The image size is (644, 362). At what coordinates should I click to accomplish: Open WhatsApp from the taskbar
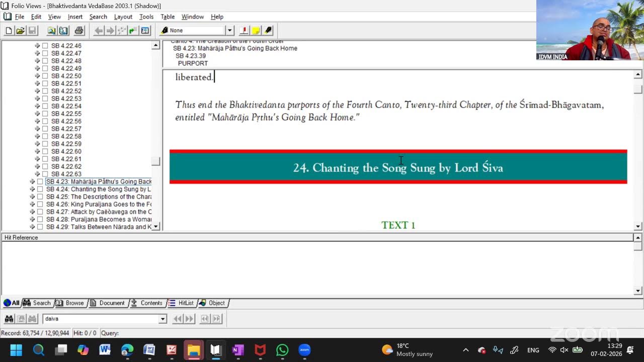[282, 350]
